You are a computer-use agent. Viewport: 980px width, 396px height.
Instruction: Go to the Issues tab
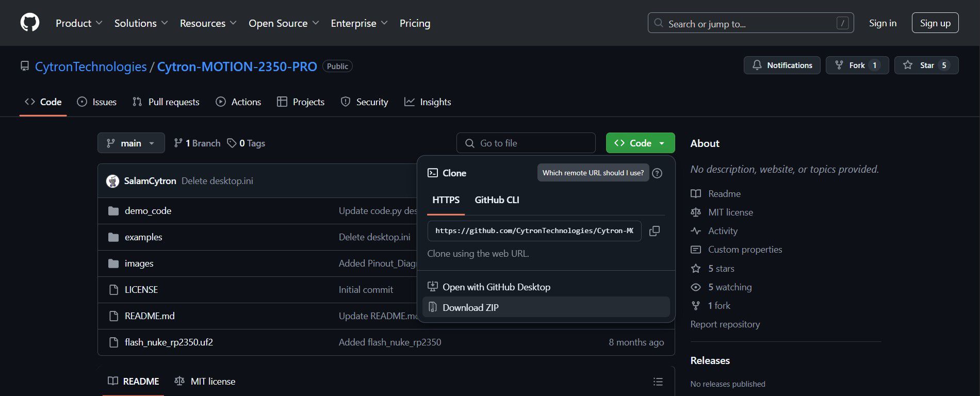(97, 102)
